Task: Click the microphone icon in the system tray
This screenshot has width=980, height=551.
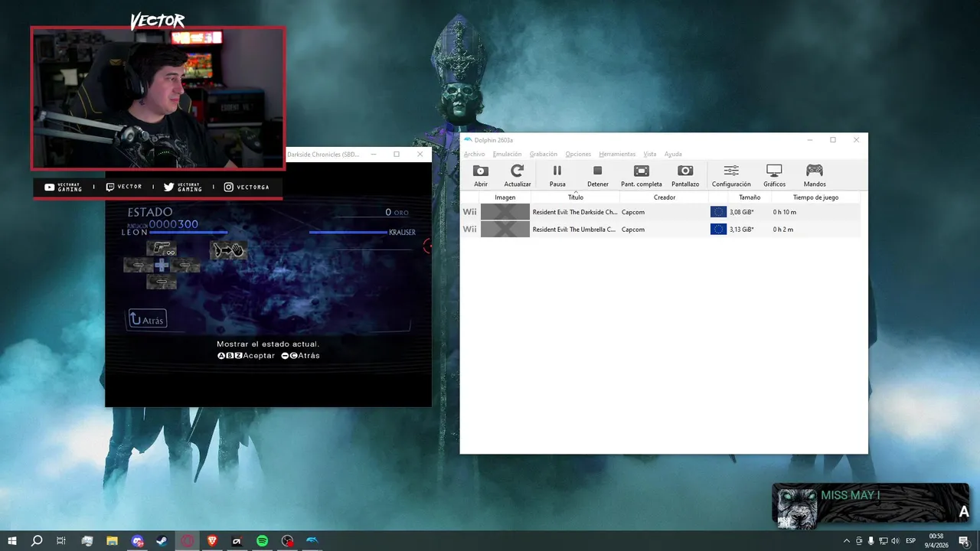Action: click(x=871, y=541)
